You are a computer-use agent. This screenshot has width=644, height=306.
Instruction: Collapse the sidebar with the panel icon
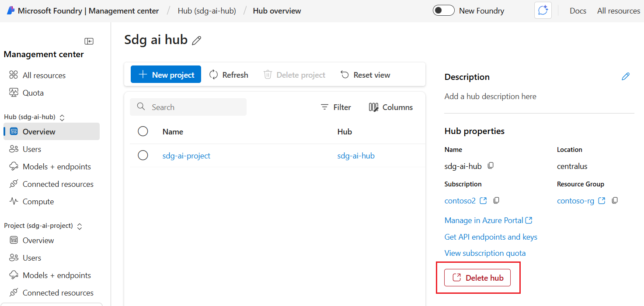pyautogui.click(x=89, y=41)
